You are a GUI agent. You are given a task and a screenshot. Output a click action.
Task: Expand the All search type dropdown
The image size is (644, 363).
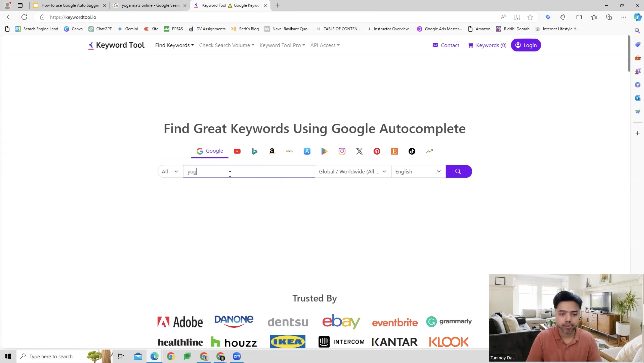tap(170, 171)
